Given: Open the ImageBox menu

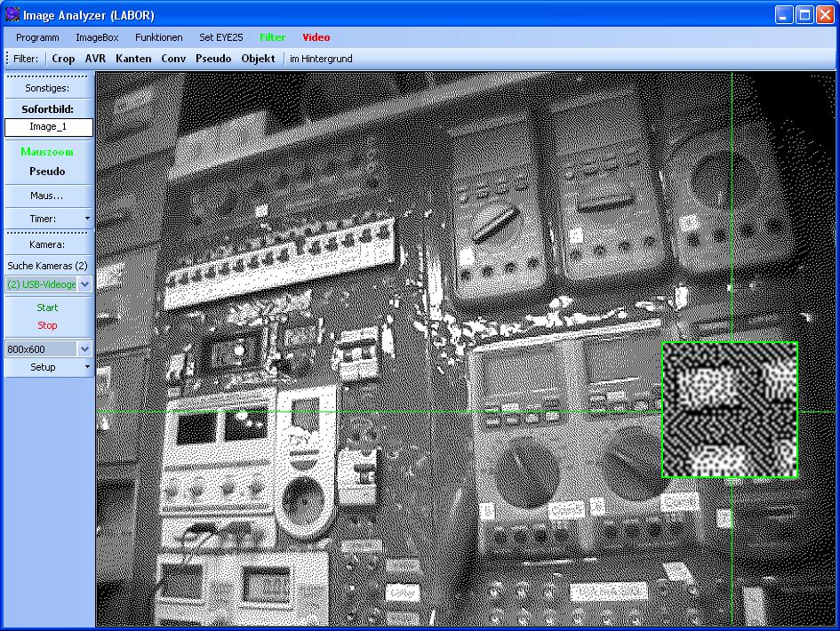Looking at the screenshot, I should [97, 37].
